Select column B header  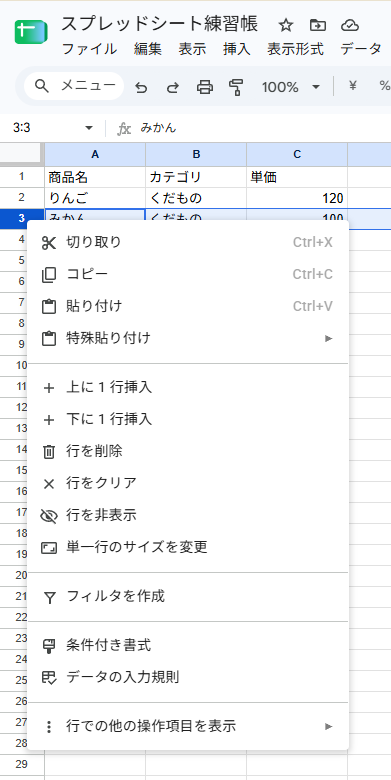(x=196, y=154)
